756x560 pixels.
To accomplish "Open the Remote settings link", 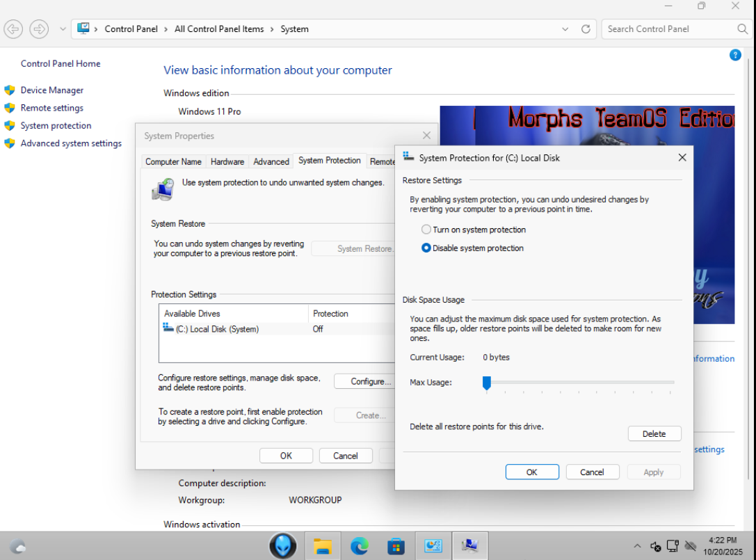I will click(52, 108).
